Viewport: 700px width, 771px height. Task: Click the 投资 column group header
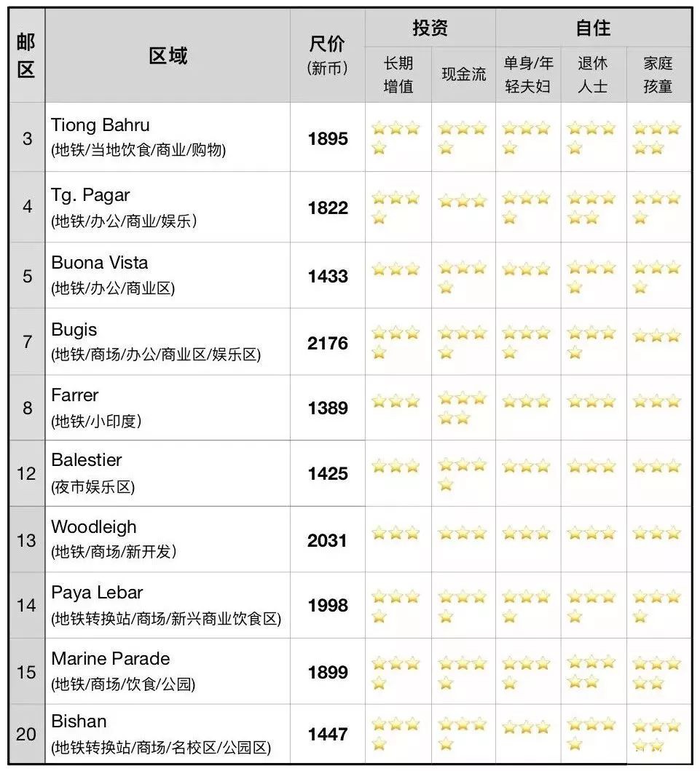tap(430, 28)
